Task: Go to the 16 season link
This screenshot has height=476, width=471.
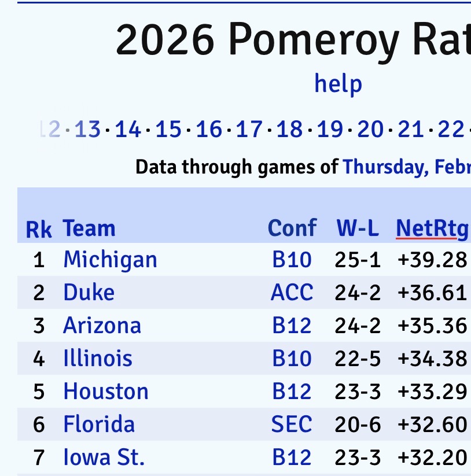Action: click(x=209, y=130)
